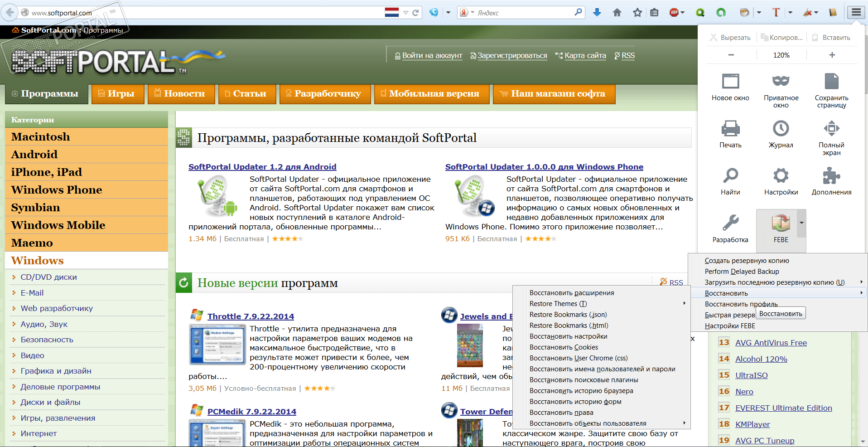The image size is (868, 447).
Task: Choose Save page in the menu panel
Action: [831, 91]
